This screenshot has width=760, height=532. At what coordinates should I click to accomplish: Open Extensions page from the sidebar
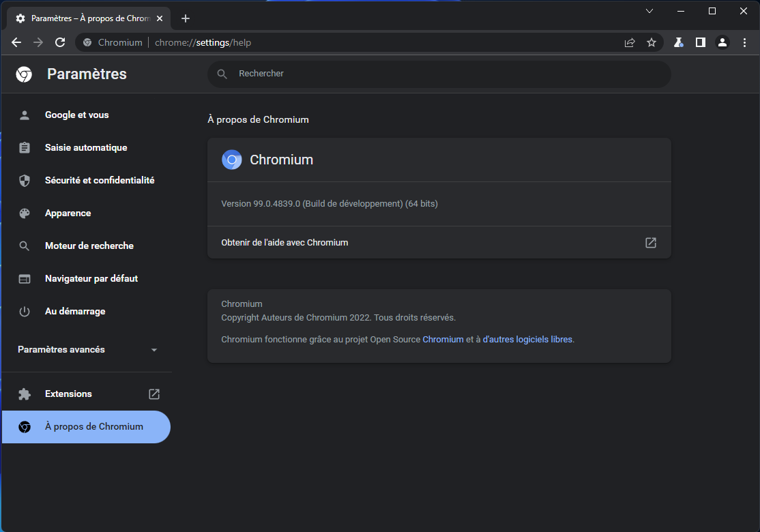[87, 394]
